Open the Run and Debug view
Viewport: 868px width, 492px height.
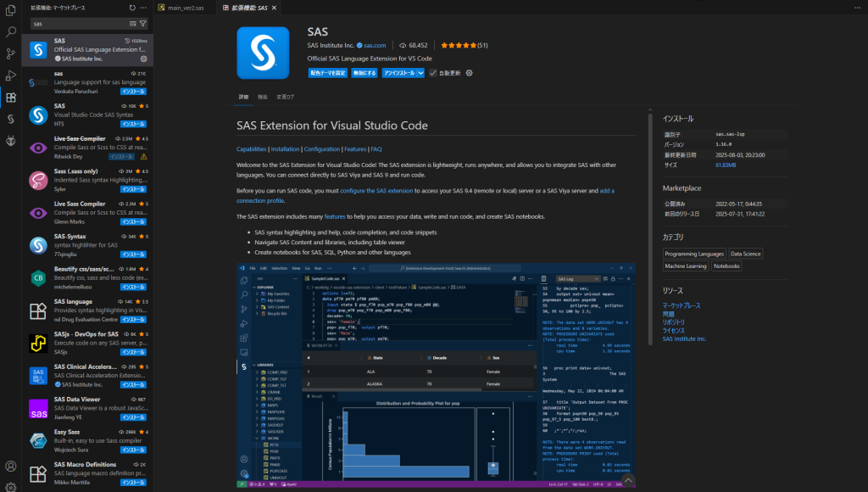click(10, 75)
